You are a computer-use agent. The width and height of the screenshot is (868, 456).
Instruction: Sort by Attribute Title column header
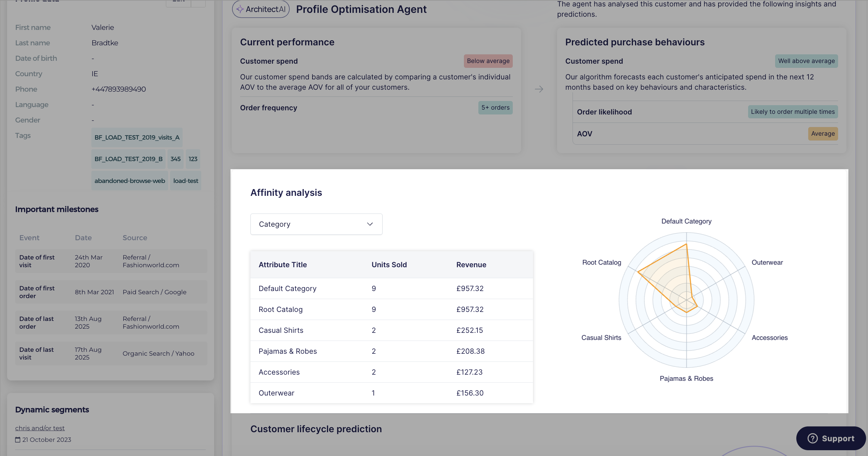point(282,265)
